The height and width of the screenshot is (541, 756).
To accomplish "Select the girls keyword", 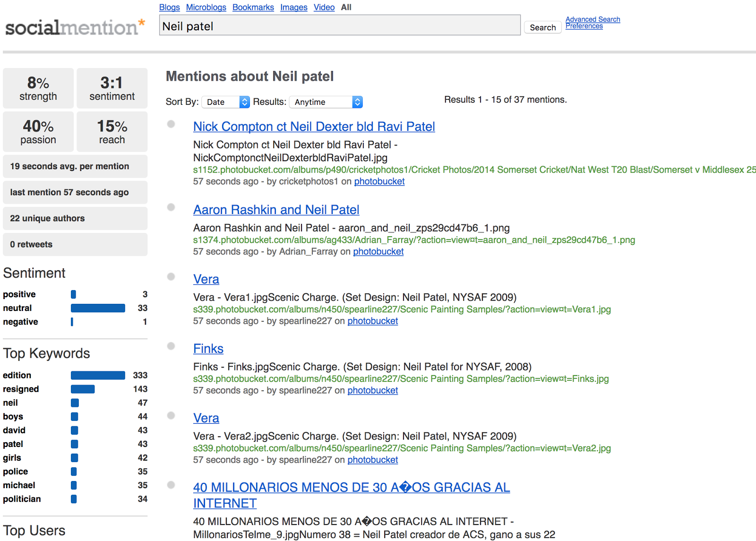I will [x=12, y=458].
